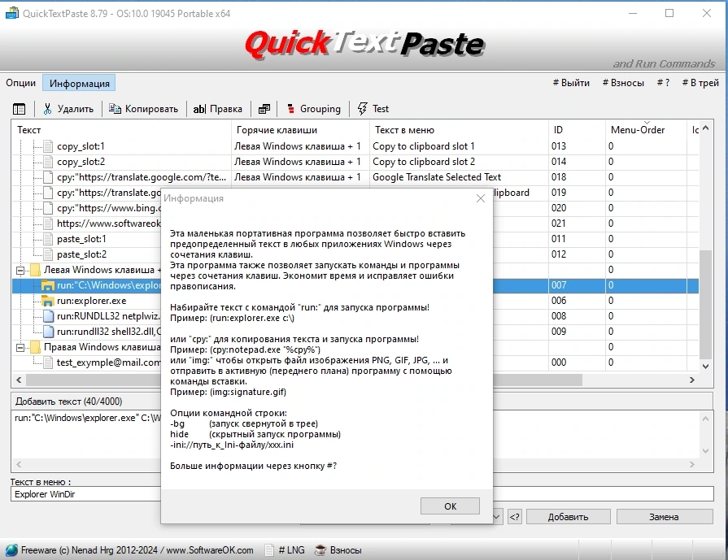Click the Правка toolbar button
Image resolution: width=728 pixels, height=560 pixels.
(218, 109)
